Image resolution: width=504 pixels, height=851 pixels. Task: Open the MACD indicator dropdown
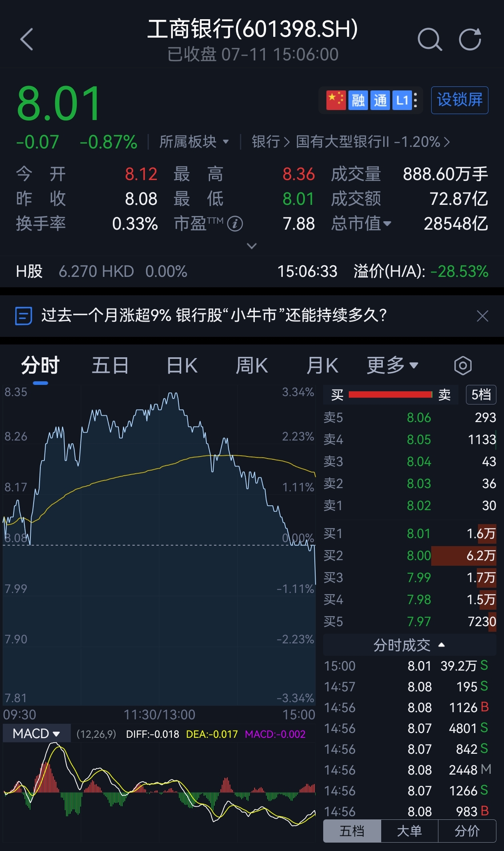pyautogui.click(x=36, y=734)
